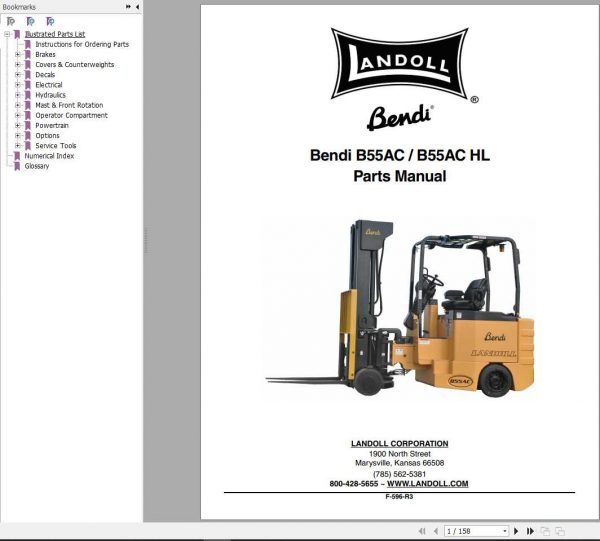Collapse the Bookmarks panel with left arrow
Viewport: 600px width, 541px height.
(x=137, y=7)
